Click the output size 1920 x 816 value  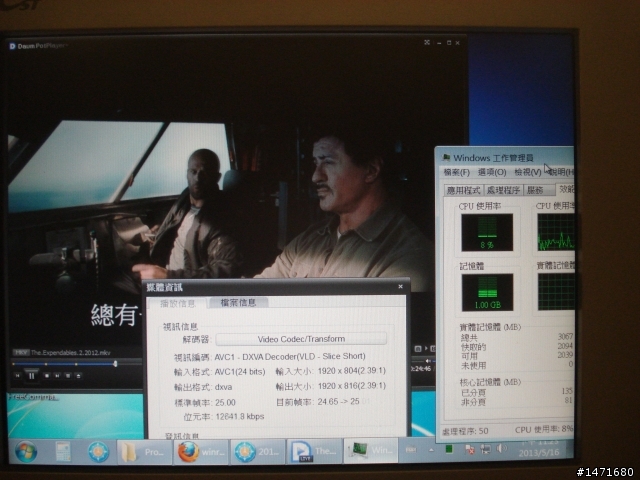click(x=351, y=386)
